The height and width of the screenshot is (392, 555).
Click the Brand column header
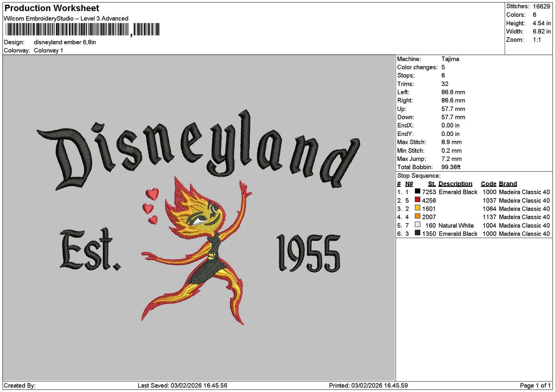[508, 184]
